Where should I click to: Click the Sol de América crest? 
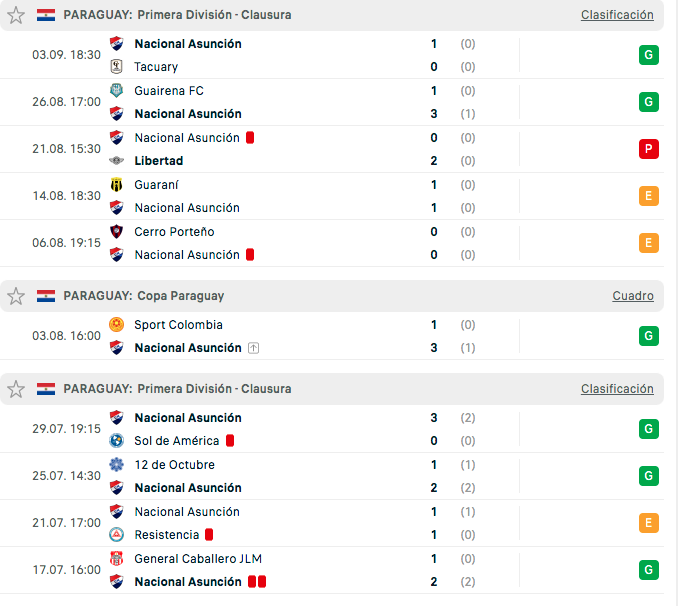(x=116, y=441)
